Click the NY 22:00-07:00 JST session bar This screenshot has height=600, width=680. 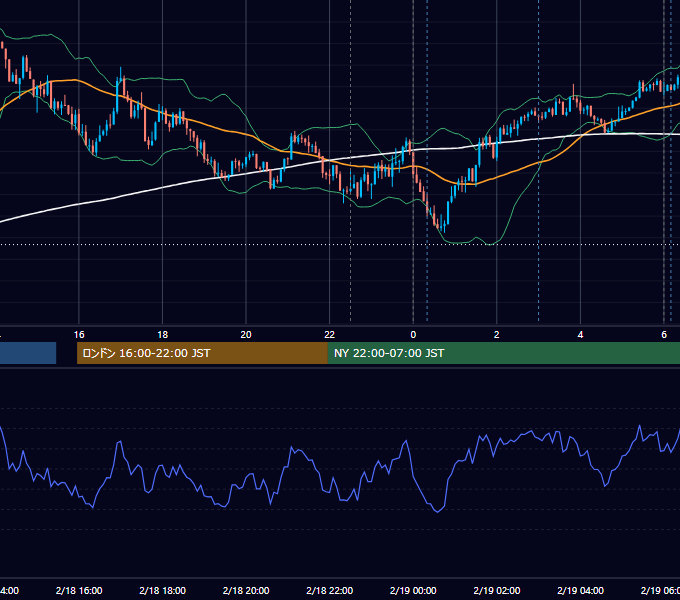coord(503,353)
